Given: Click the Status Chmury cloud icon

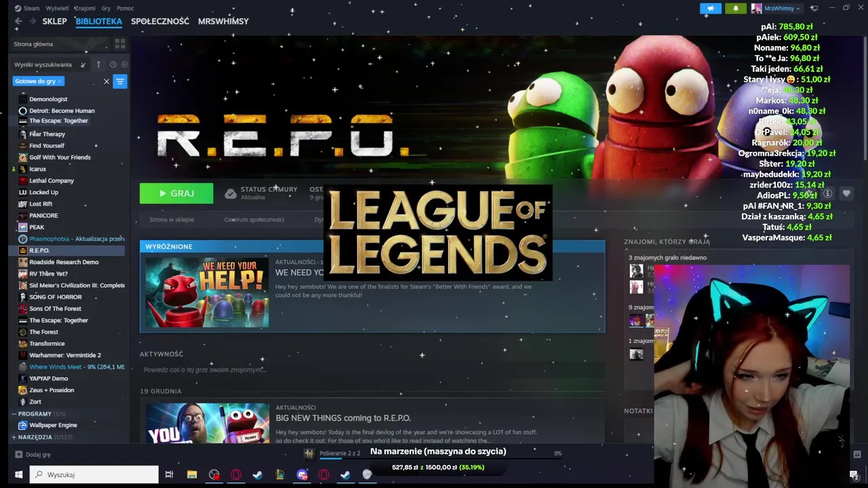Looking at the screenshot, I should tap(231, 194).
